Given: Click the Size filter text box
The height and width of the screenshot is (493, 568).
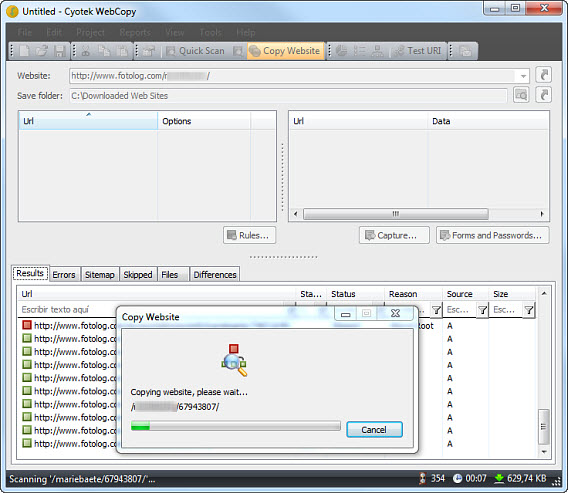Looking at the screenshot, I should tap(506, 310).
